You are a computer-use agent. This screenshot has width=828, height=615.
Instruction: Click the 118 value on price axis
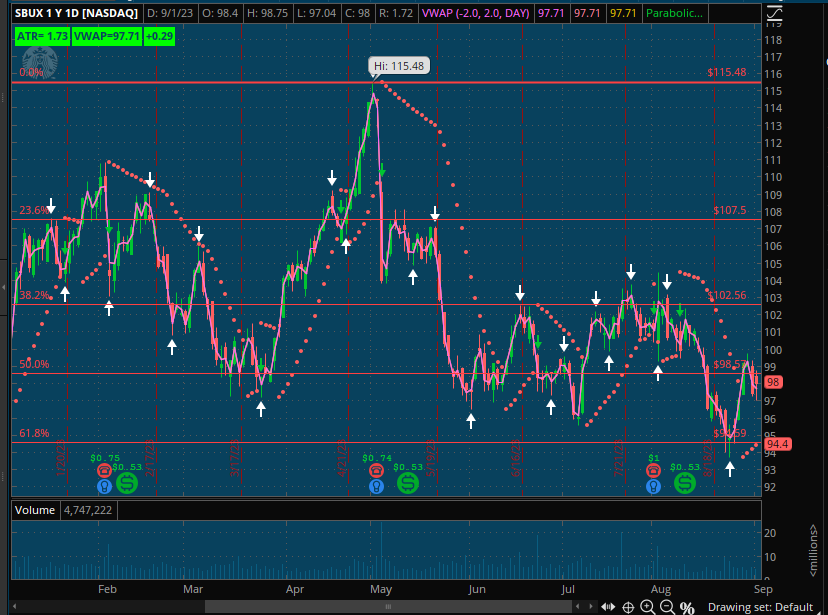[x=773, y=40]
